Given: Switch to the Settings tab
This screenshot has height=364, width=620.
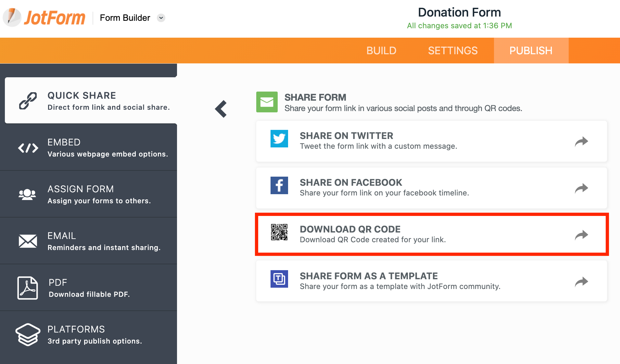Looking at the screenshot, I should pyautogui.click(x=453, y=51).
